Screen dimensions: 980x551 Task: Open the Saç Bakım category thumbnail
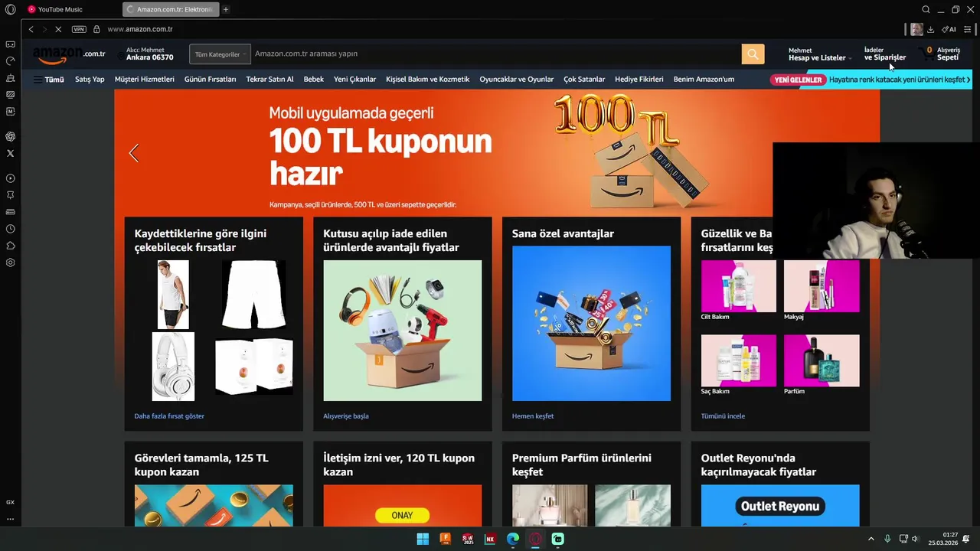738,360
